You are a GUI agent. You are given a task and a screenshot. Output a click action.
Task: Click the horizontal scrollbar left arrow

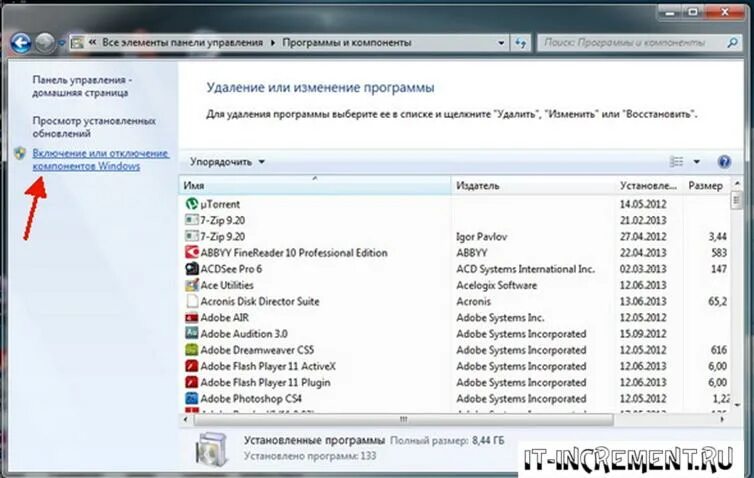coord(186,420)
